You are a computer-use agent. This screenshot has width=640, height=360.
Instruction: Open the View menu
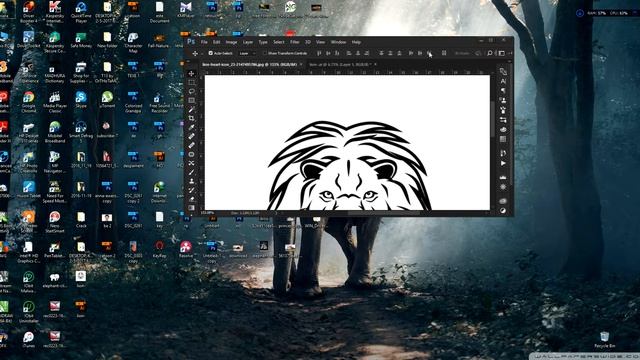click(320, 42)
